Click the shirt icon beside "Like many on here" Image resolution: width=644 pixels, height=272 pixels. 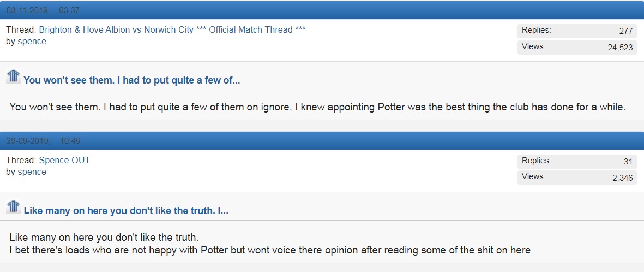point(14,207)
